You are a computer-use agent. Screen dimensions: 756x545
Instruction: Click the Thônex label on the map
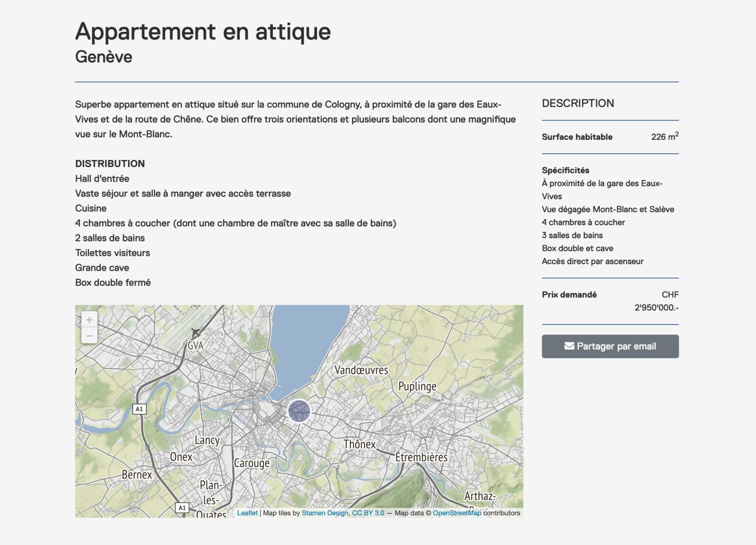[359, 444]
